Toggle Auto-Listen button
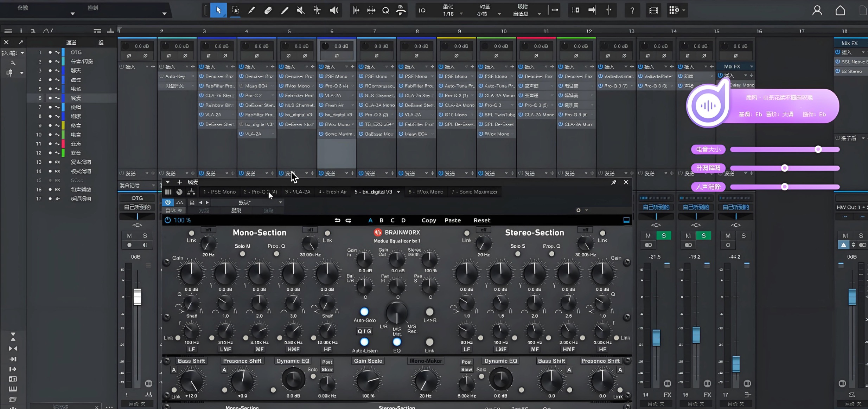 click(364, 342)
